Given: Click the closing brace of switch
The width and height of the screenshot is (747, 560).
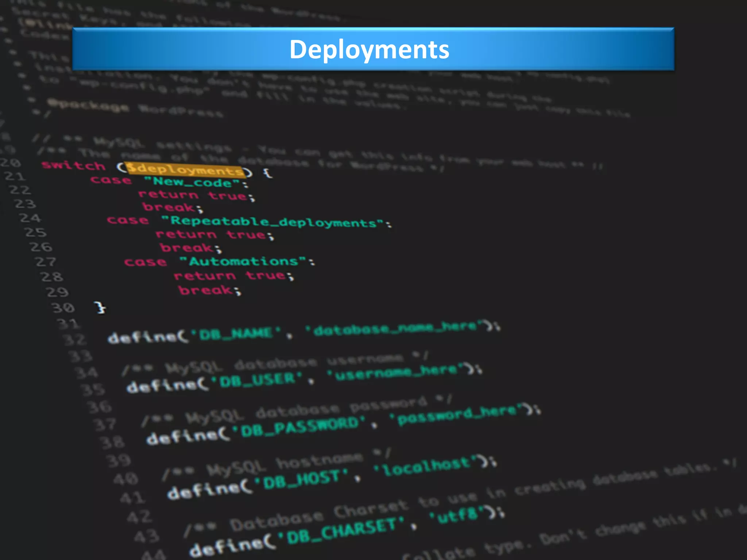Looking at the screenshot, I should click(x=100, y=307).
